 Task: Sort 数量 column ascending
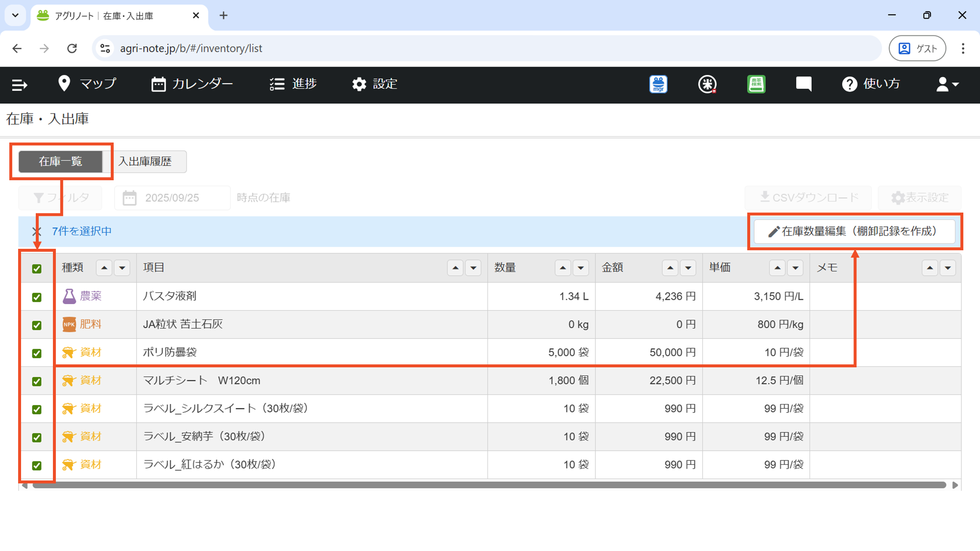563,268
